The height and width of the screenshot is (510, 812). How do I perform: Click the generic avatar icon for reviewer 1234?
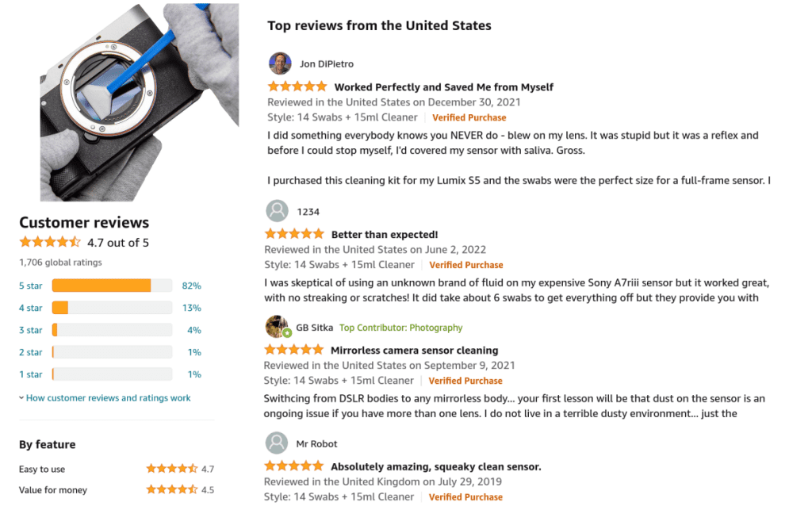(x=277, y=211)
